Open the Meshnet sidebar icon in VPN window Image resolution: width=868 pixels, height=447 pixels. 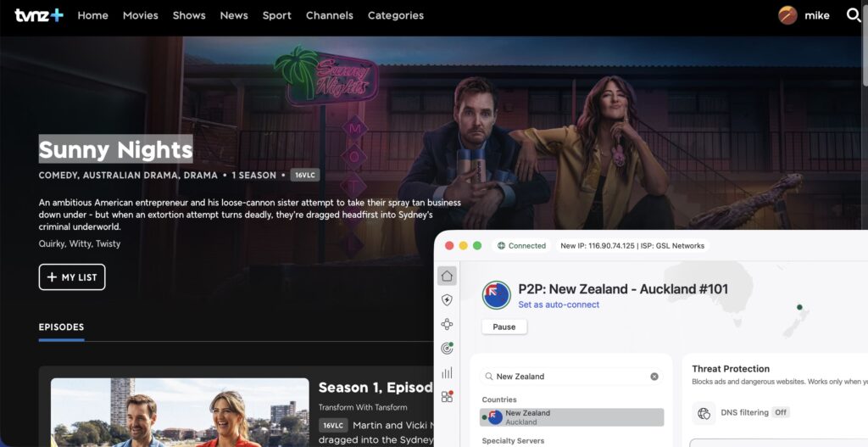click(447, 324)
